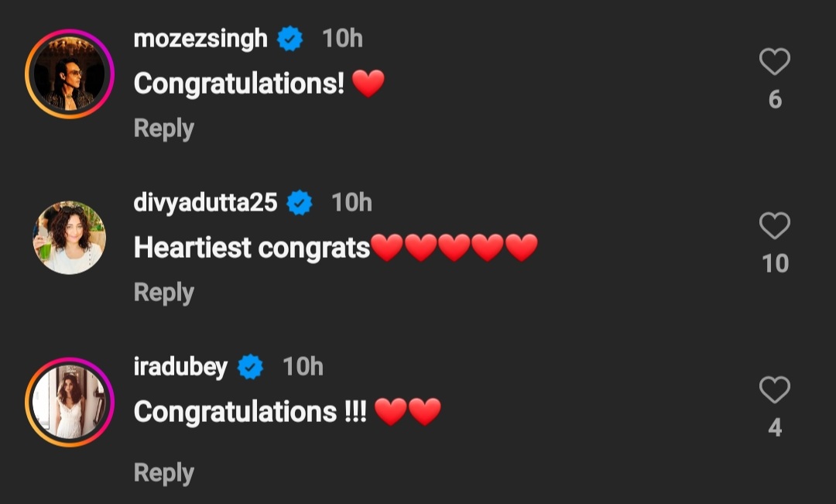View the 6 likes on mozezsingh's comment
This screenshot has height=504, width=836.
pyautogui.click(x=775, y=100)
